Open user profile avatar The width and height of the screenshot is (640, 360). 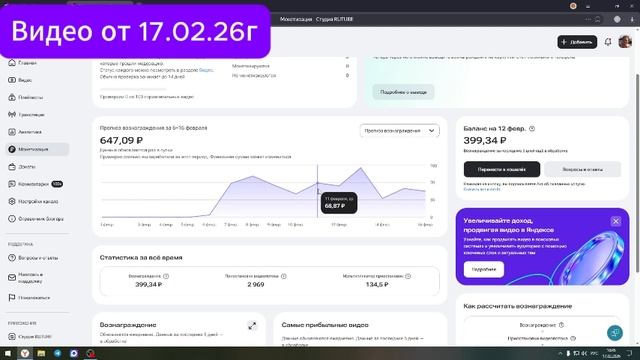pos(625,42)
